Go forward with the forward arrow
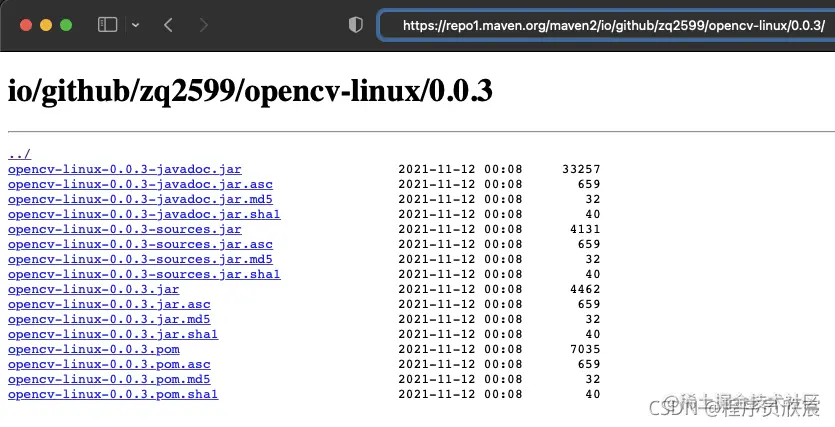The width and height of the screenshot is (835, 427). coord(203,25)
